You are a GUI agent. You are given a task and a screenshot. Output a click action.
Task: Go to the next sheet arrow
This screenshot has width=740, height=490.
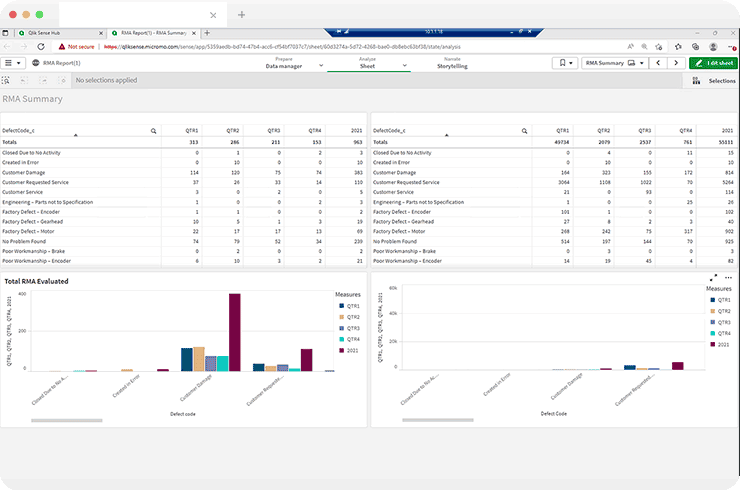[x=675, y=63]
